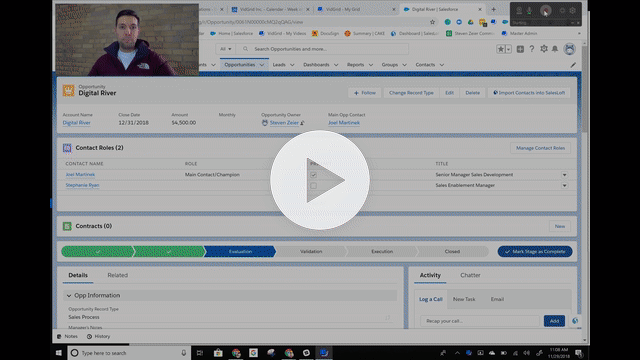Click Mark Stage as Complete button
Screen dimensions: 640x360
click(x=535, y=252)
